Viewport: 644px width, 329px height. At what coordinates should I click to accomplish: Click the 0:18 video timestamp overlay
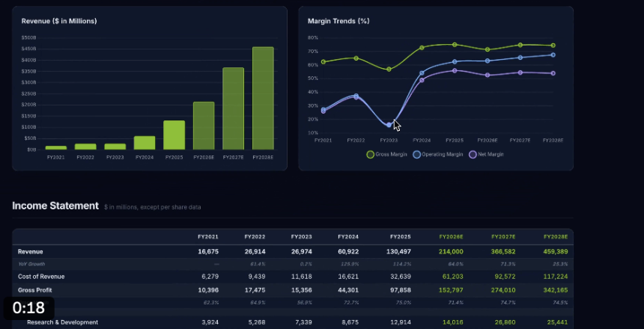(28, 307)
